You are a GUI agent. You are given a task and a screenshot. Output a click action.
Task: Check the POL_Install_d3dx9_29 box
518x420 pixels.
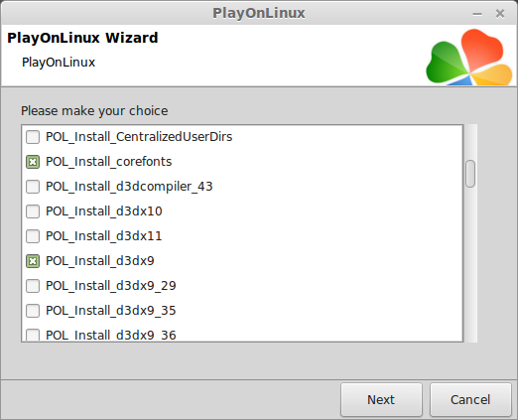(x=33, y=286)
